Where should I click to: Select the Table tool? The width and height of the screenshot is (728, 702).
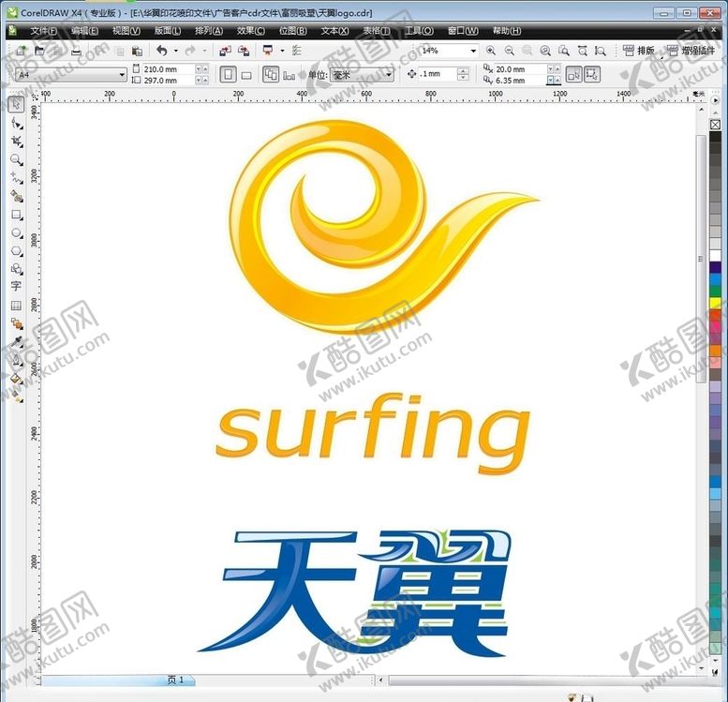tap(16, 306)
